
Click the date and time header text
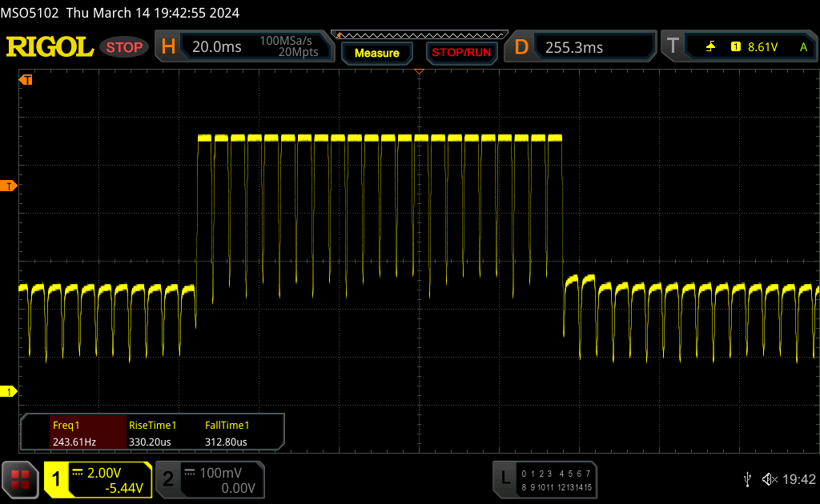tap(153, 13)
